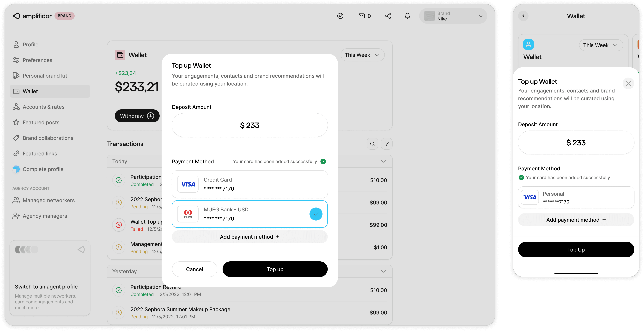
Task: Select the Visa Credit Card payment option
Action: point(249,184)
